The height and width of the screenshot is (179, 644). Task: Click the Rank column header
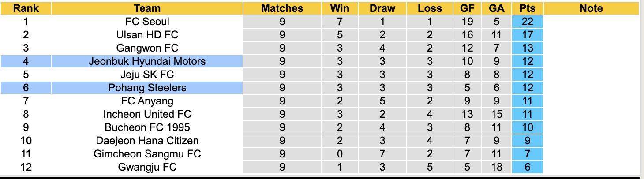[x=26, y=8]
